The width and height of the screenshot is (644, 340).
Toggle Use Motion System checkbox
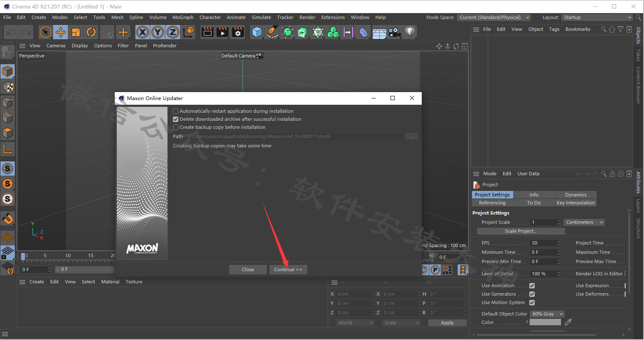[532, 302]
